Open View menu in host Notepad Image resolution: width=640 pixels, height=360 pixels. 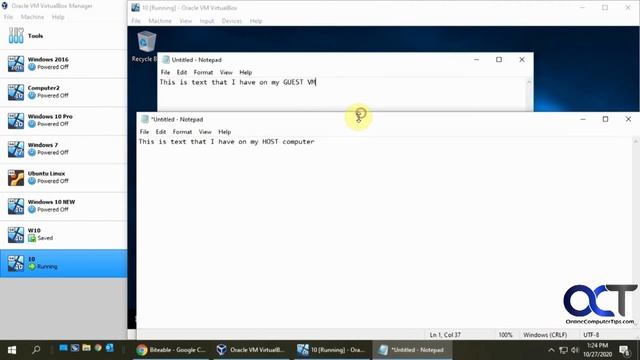(x=205, y=132)
